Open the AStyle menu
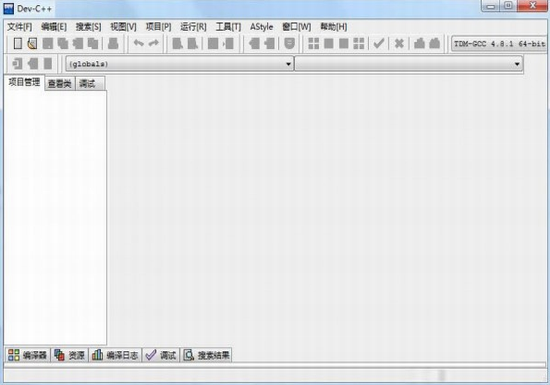This screenshot has width=550, height=385. coord(261,27)
